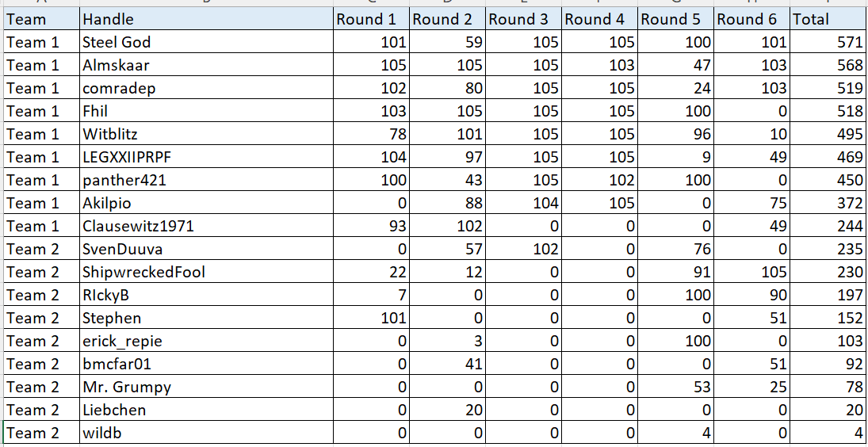Select the Total column header cell

click(x=828, y=19)
